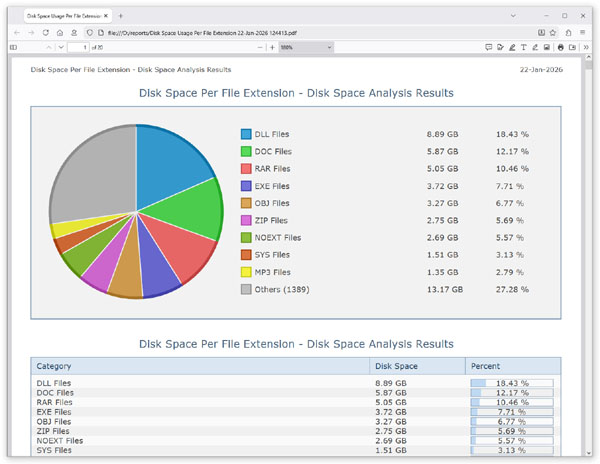The height and width of the screenshot is (464, 600).
Task: Go forward in browser history
Action: [31, 33]
